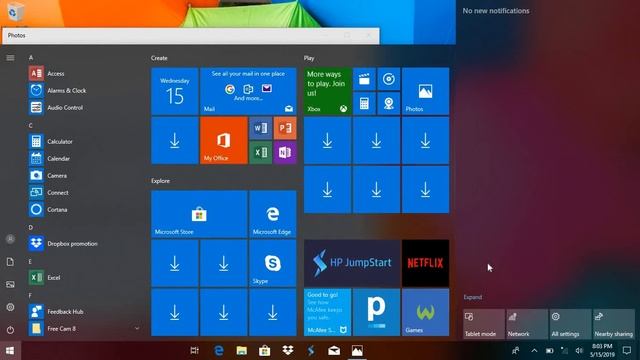Toggle Tablet mode quick action
Image resolution: width=640 pixels, height=360 pixels.
tap(484, 324)
